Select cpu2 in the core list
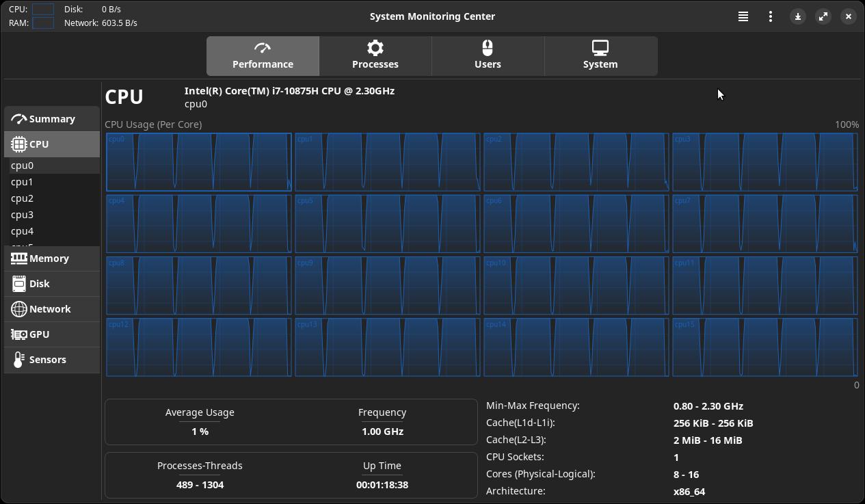Image resolution: width=865 pixels, height=504 pixels. 22,198
